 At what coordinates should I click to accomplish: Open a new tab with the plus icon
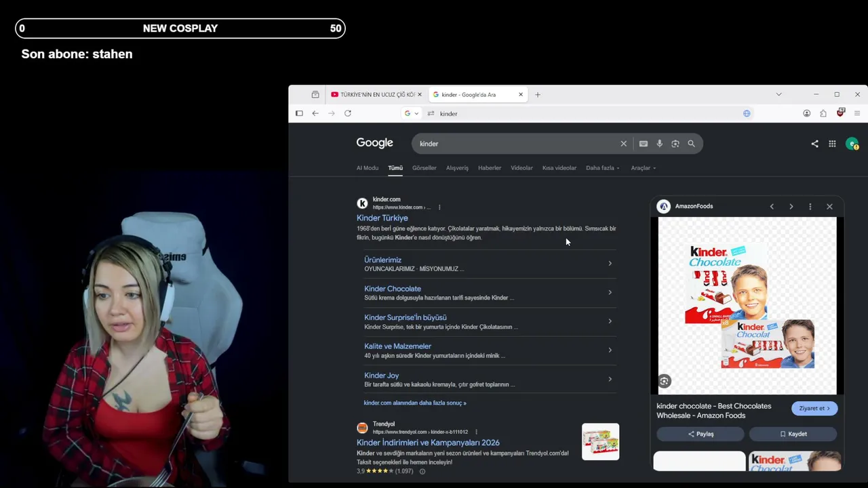(x=538, y=95)
